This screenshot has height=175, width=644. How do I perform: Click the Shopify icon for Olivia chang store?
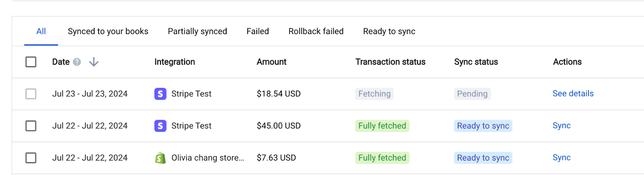click(160, 158)
